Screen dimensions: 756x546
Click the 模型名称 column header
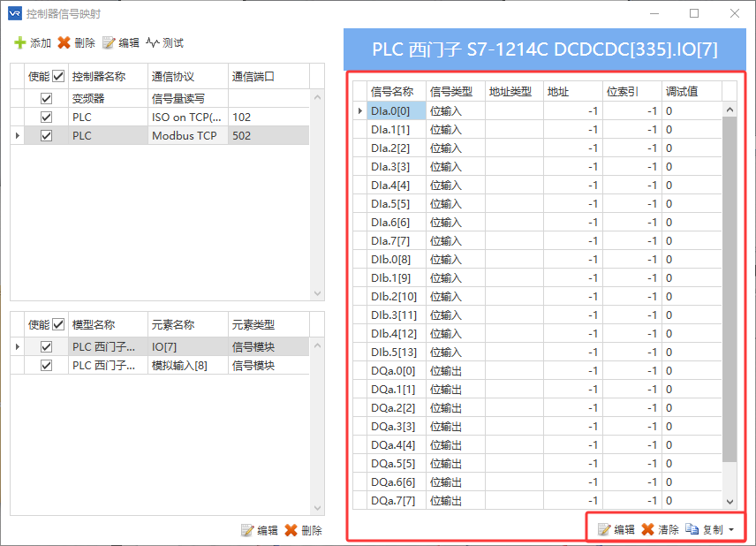[108, 324]
